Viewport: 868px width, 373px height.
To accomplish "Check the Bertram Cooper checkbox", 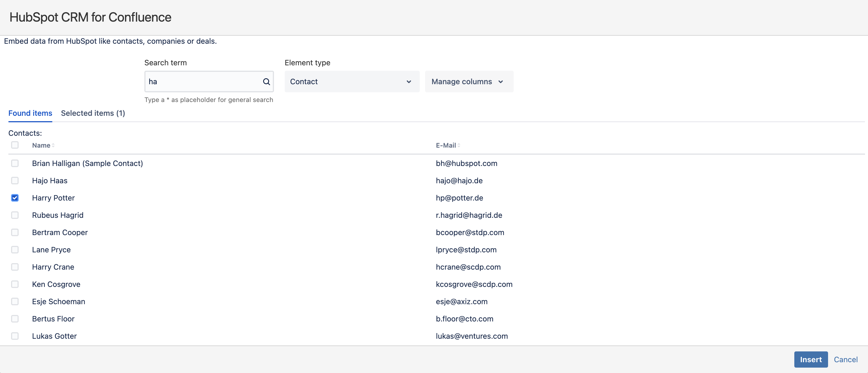I will pos(15,232).
